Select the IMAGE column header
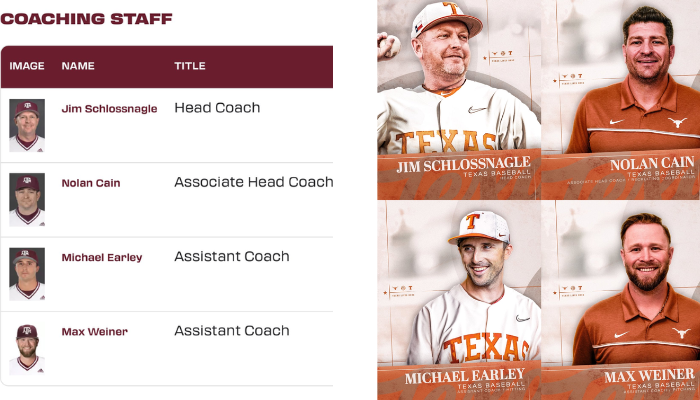 click(27, 66)
